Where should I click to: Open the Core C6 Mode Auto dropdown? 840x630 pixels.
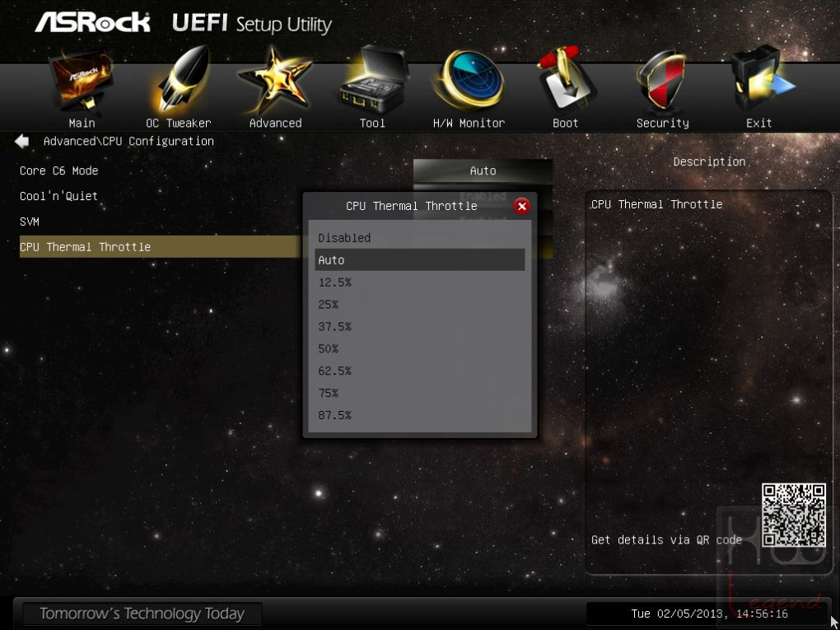tap(483, 171)
